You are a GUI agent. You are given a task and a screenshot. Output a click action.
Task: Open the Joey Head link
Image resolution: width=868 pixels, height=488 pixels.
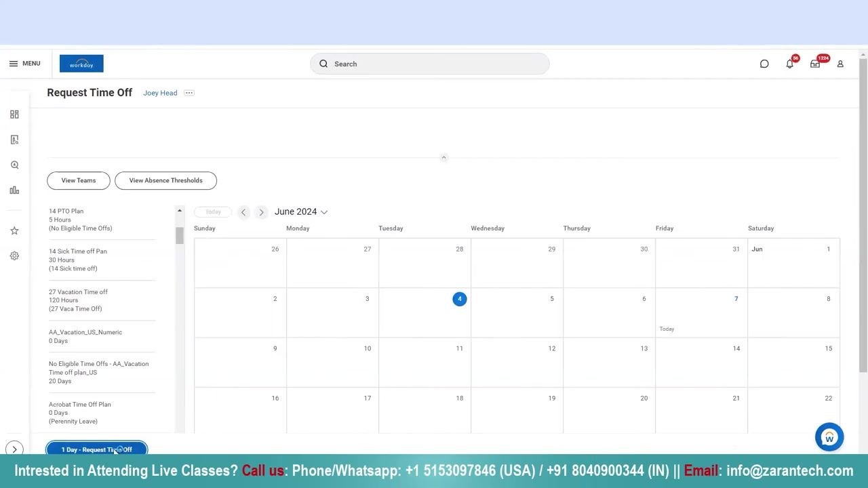click(160, 93)
